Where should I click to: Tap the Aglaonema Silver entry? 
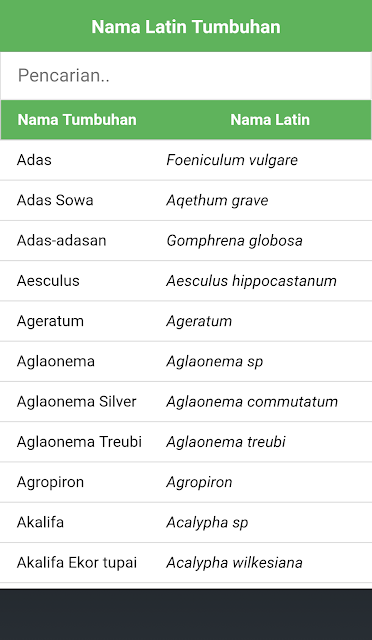[186, 402]
